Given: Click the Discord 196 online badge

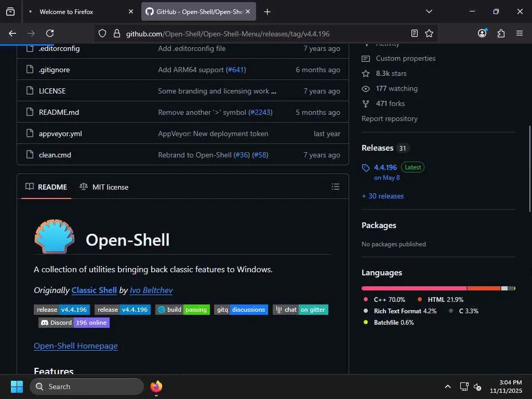Looking at the screenshot, I should coord(74,323).
